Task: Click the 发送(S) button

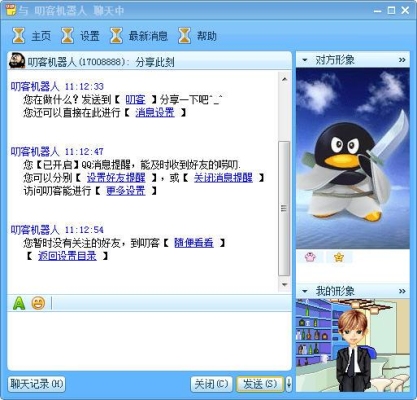Action: (x=260, y=384)
